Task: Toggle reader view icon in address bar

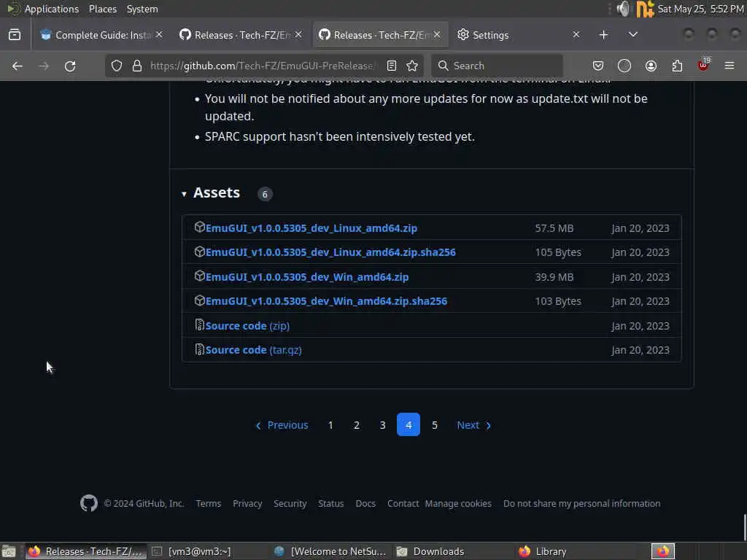Action: [x=392, y=66]
